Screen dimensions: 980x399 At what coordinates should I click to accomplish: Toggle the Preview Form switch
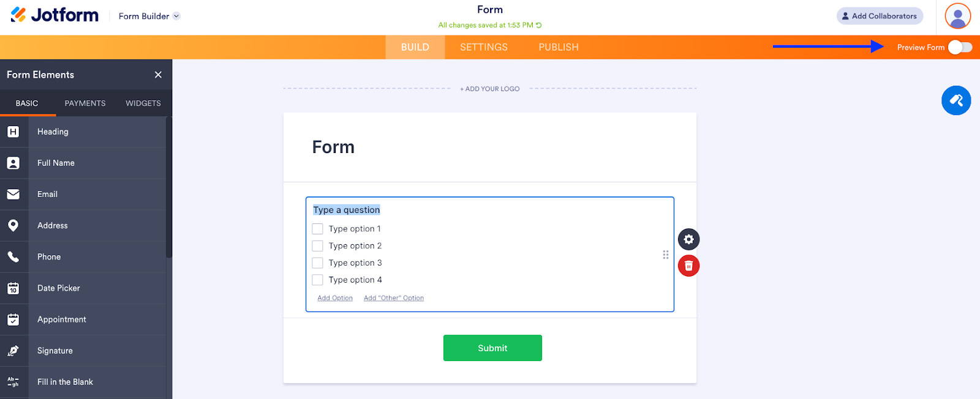pos(960,47)
